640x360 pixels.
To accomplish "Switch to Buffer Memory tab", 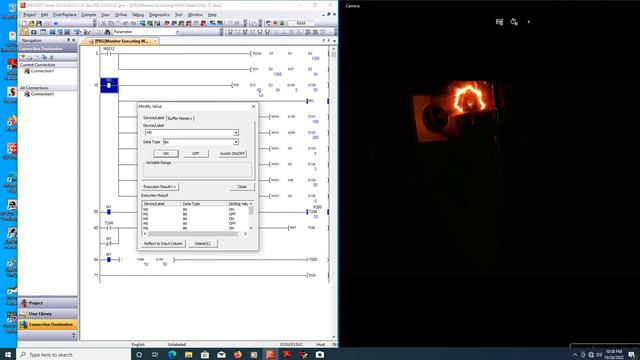I will 180,118.
